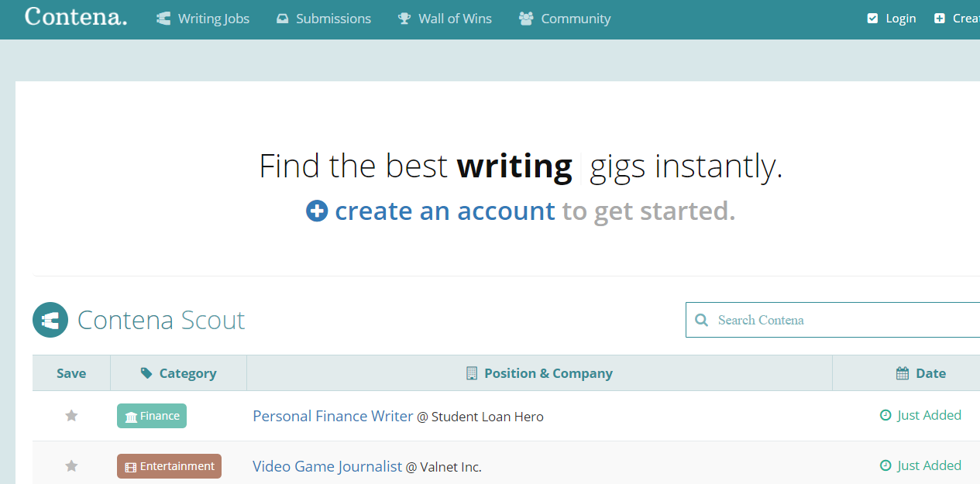
Task: Click Just Added on Video Game Journalist row
Action: [929, 465]
